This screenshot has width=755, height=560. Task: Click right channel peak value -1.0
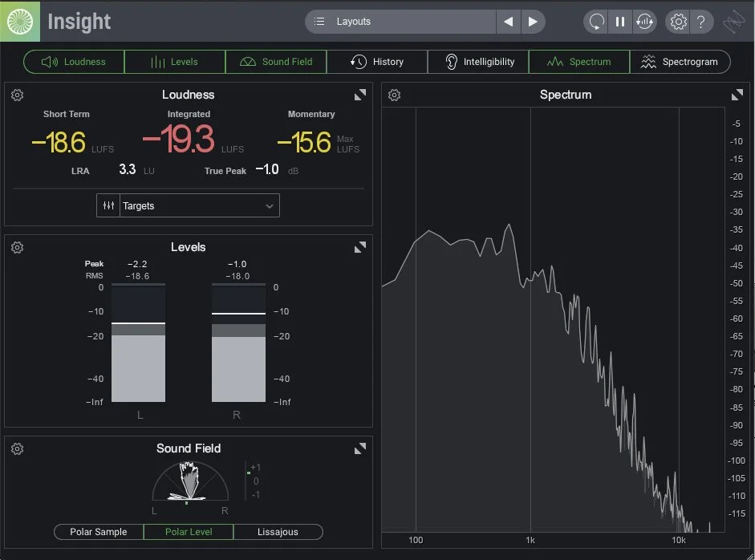click(x=237, y=264)
